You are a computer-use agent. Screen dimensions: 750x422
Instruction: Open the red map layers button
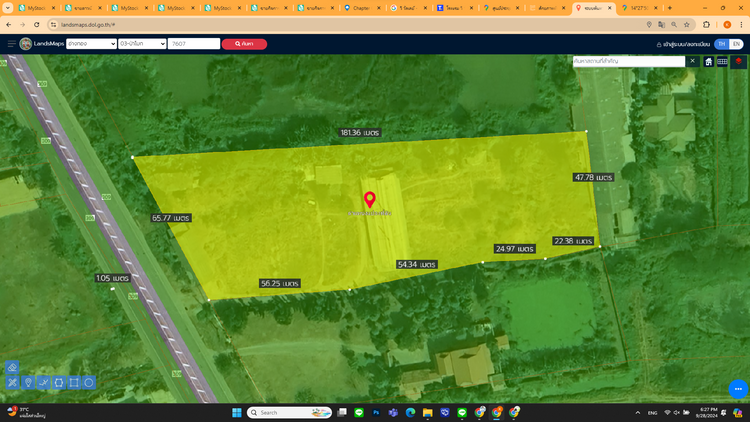pyautogui.click(x=739, y=62)
